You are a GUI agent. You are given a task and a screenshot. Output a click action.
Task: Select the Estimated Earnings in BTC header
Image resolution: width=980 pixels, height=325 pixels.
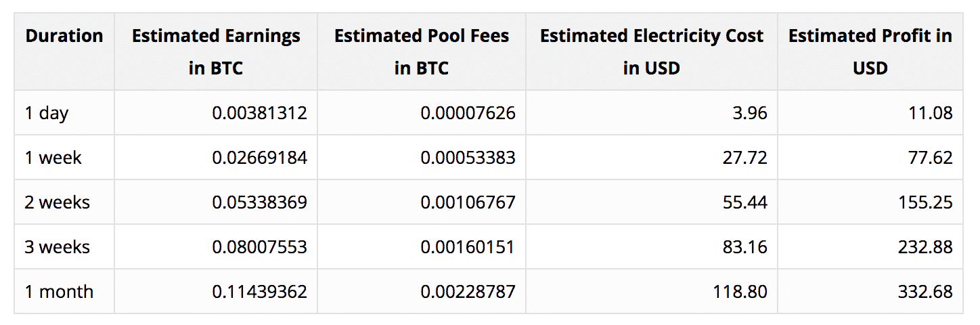(216, 52)
